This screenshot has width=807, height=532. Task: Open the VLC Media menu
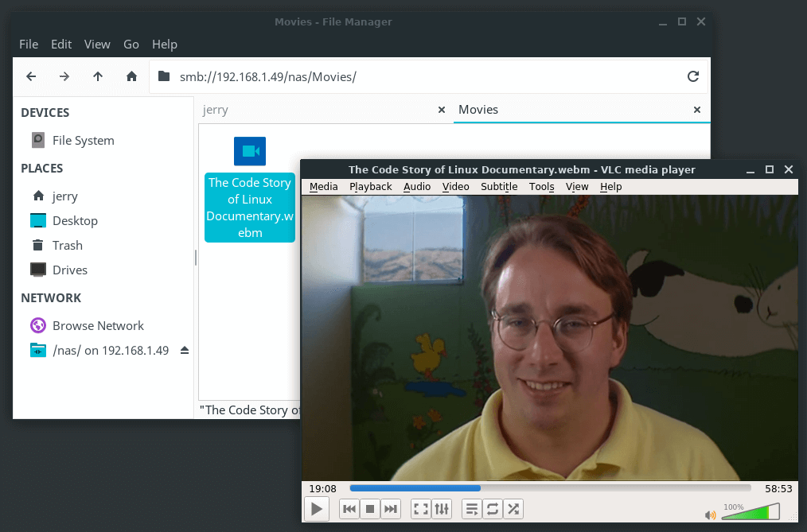(x=323, y=187)
